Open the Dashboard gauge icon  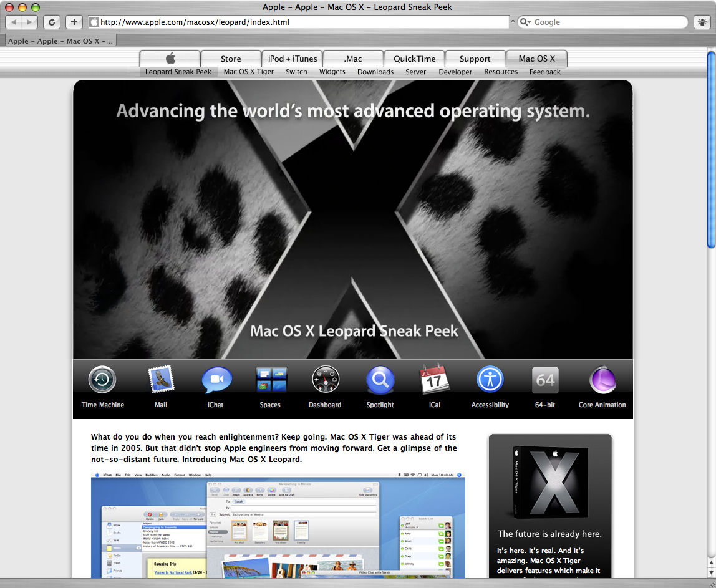click(x=326, y=379)
